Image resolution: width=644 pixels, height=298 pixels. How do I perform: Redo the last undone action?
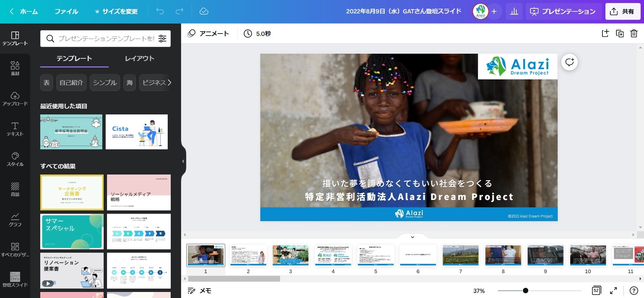click(x=179, y=11)
